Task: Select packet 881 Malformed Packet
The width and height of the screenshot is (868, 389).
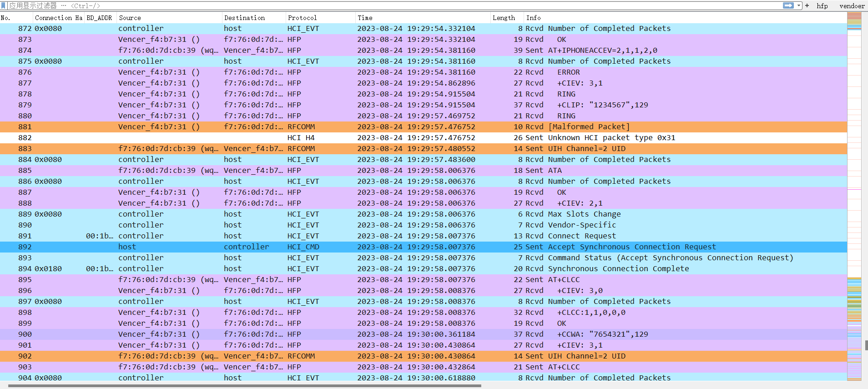Action: pyautogui.click(x=423, y=126)
